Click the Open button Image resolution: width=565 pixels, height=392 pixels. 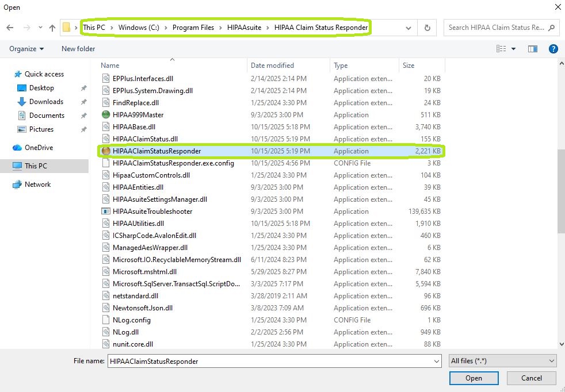pos(474,378)
